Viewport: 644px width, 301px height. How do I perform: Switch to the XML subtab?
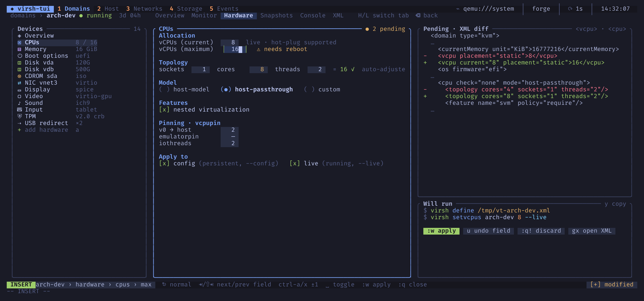[338, 15]
